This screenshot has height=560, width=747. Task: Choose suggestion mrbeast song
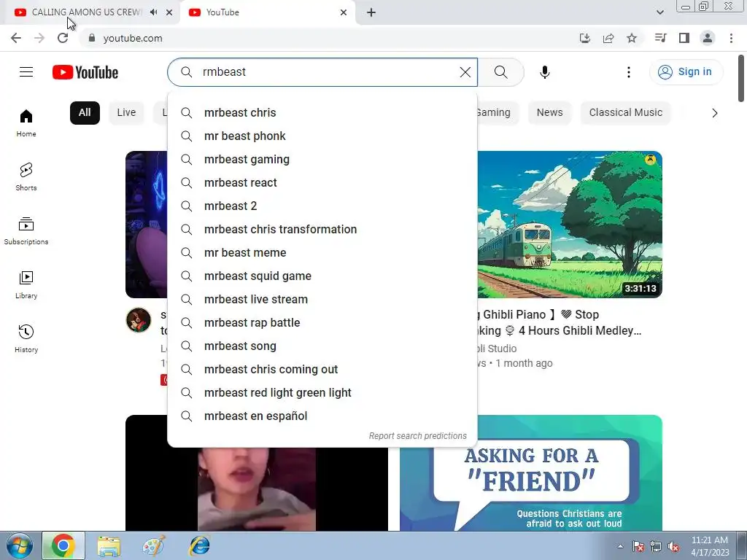point(322,346)
